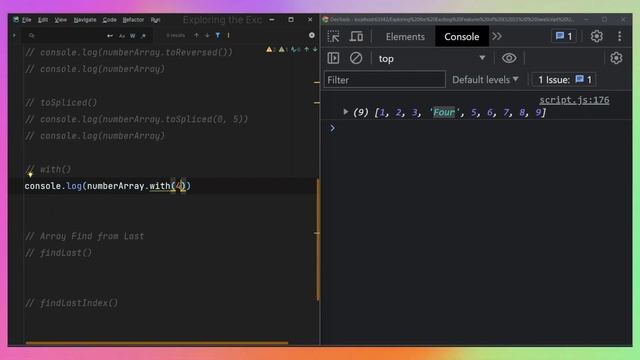Expand the replace field arrow in the search bar
The height and width of the screenshot is (360, 640).
(x=14, y=36)
